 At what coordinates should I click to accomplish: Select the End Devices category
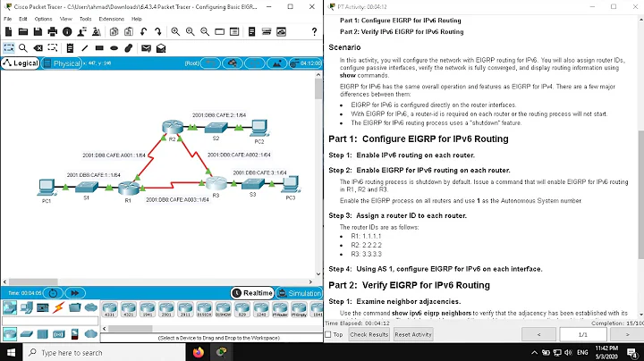pos(26,306)
